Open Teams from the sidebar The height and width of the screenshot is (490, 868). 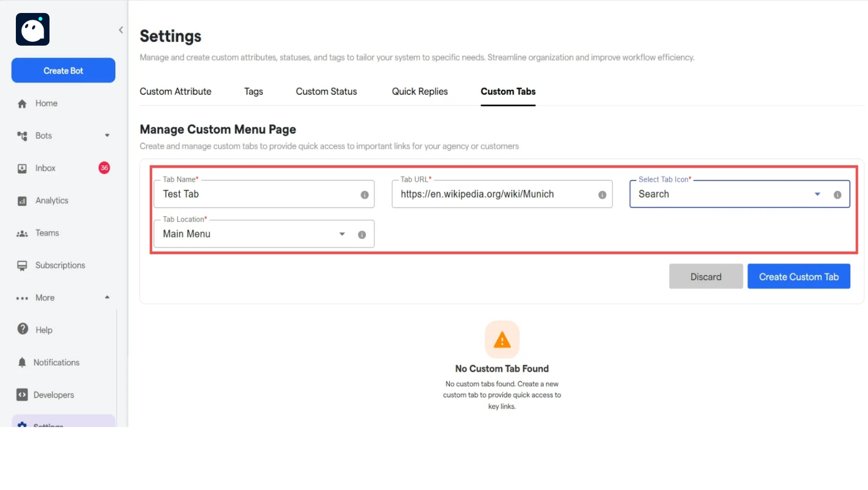click(x=47, y=233)
